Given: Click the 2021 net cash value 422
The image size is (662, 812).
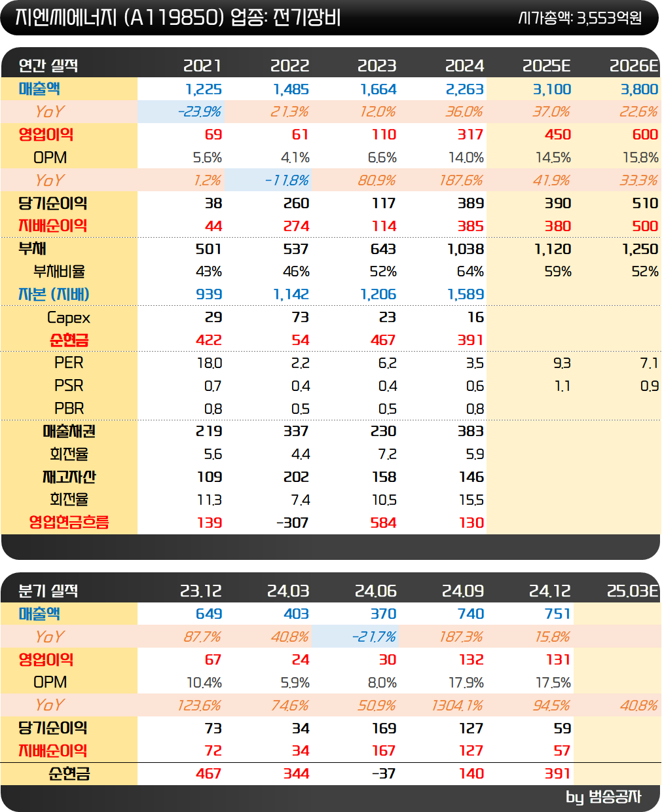Looking at the screenshot, I should pyautogui.click(x=209, y=341).
